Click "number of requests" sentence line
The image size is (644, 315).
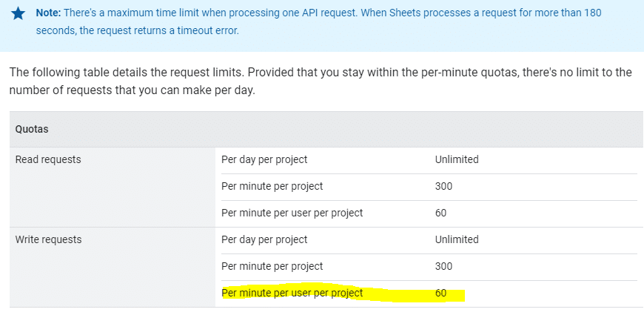133,90
